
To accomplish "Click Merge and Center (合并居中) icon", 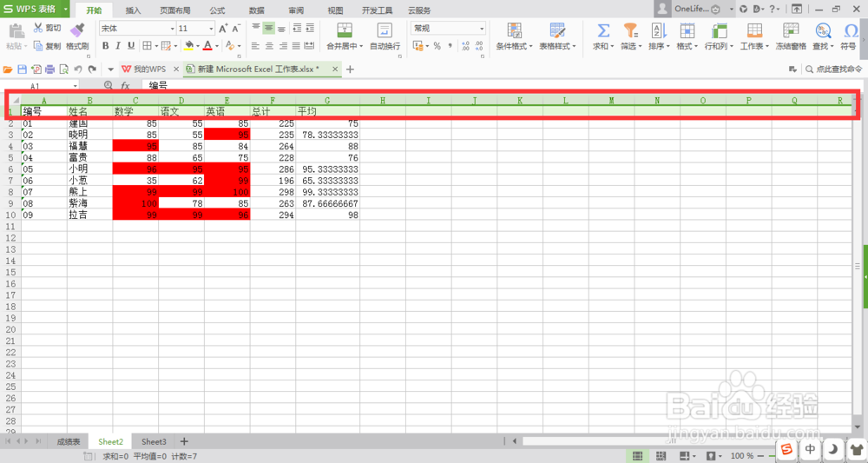I will pos(345,30).
